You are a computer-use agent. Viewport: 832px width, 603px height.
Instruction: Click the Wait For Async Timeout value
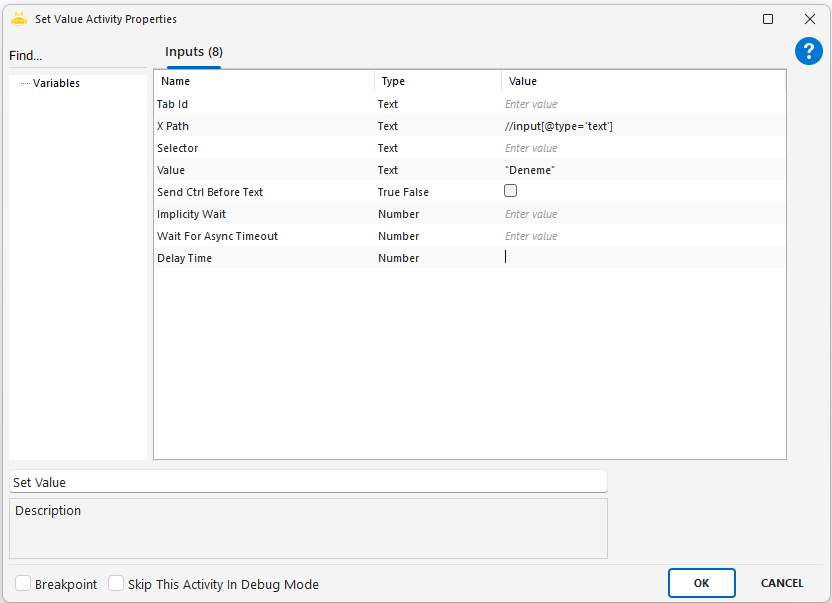point(642,236)
